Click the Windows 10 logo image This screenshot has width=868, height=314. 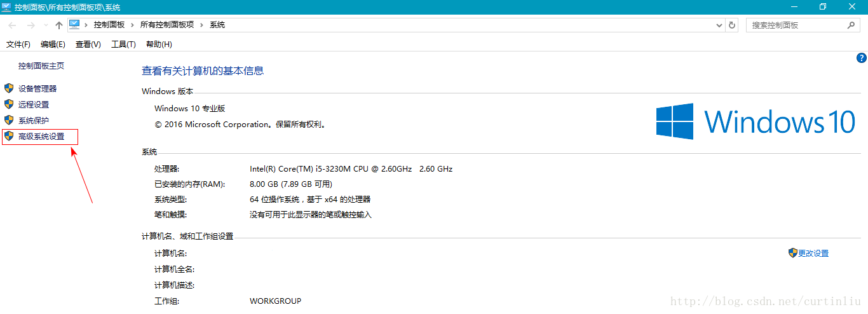point(756,121)
